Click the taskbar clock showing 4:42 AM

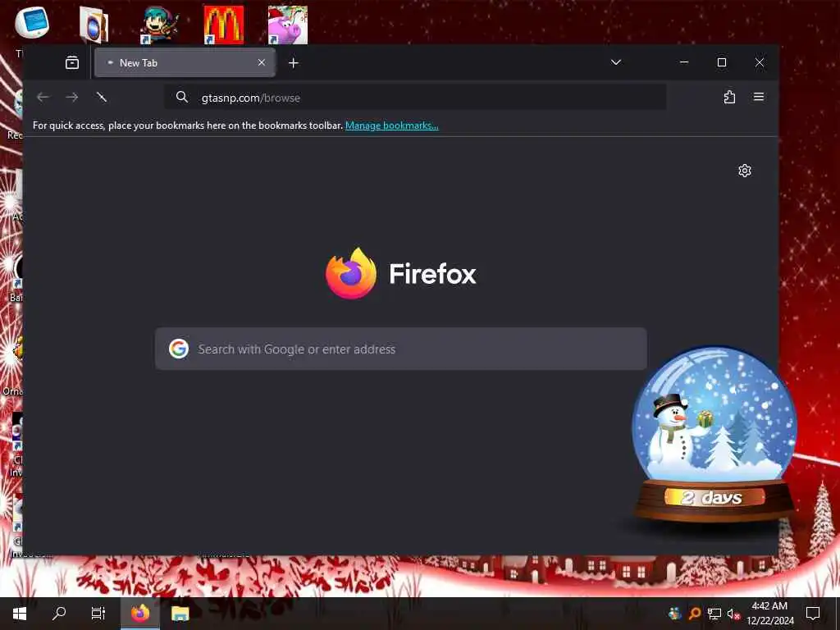[769, 614]
